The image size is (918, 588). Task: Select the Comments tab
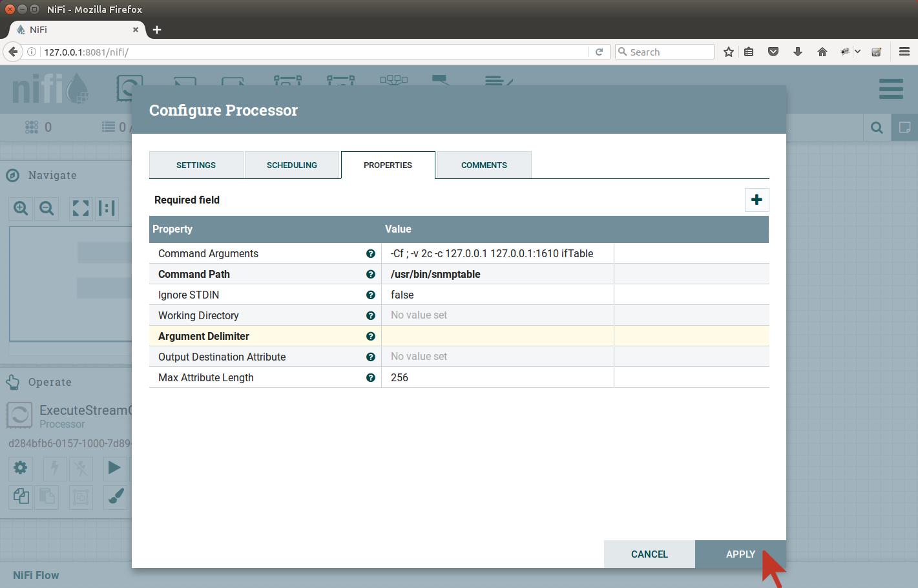coord(484,165)
